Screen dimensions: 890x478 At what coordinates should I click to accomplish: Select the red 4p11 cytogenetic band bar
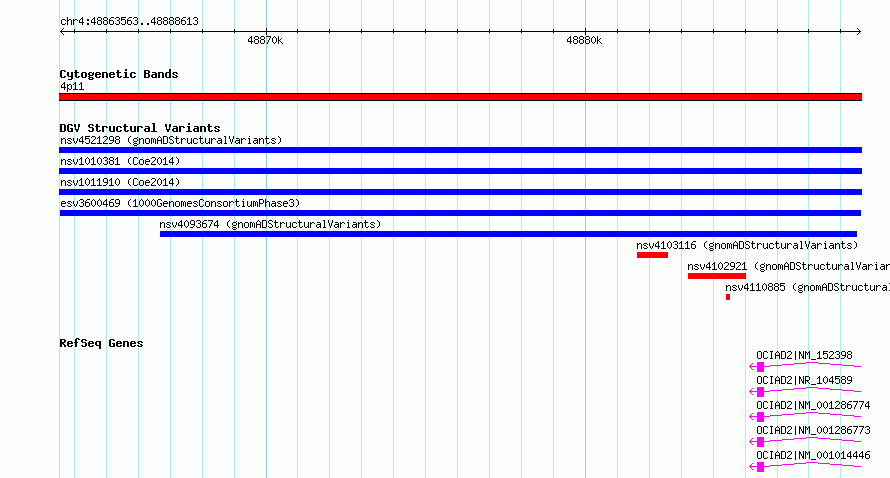[x=460, y=97]
